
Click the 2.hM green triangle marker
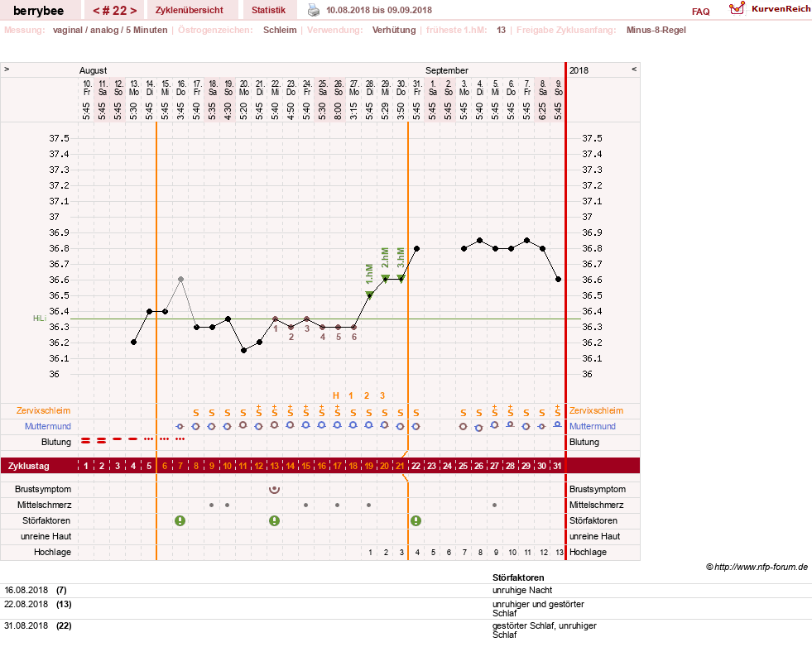[385, 279]
